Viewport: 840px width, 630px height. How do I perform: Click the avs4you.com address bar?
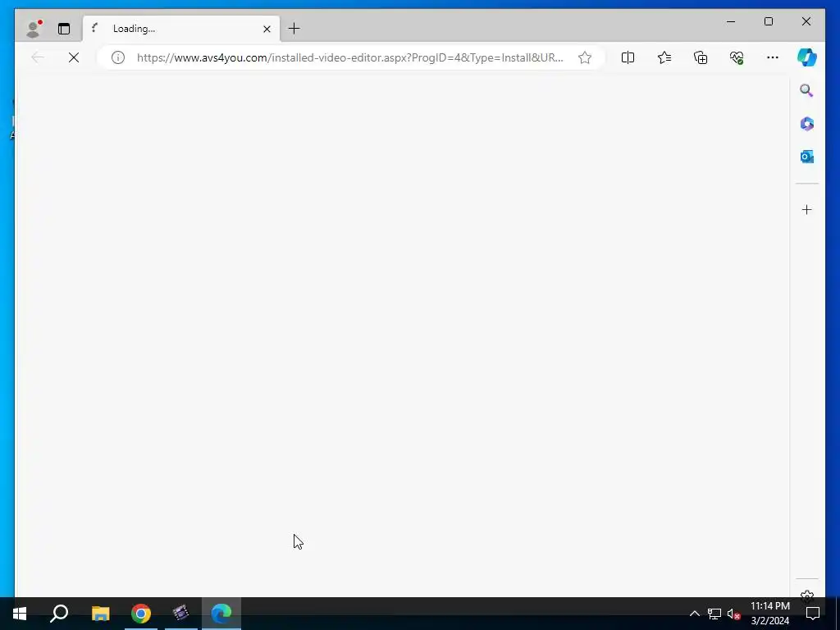pos(349,57)
